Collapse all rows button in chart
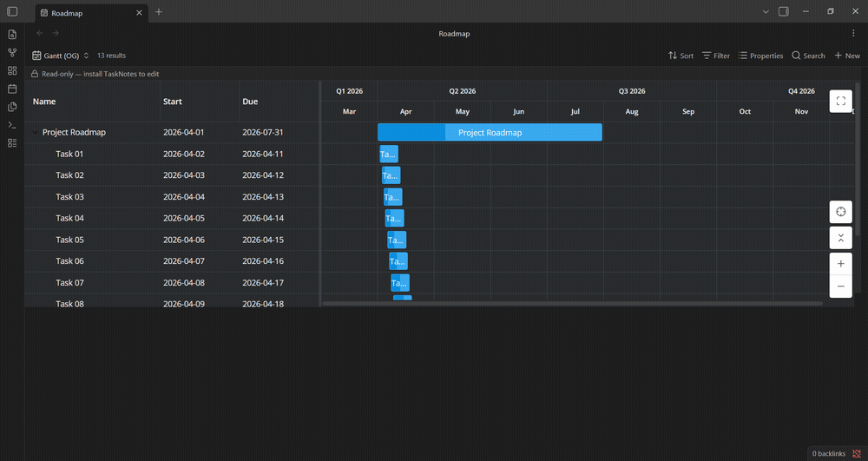This screenshot has height=461, width=868. (x=840, y=238)
